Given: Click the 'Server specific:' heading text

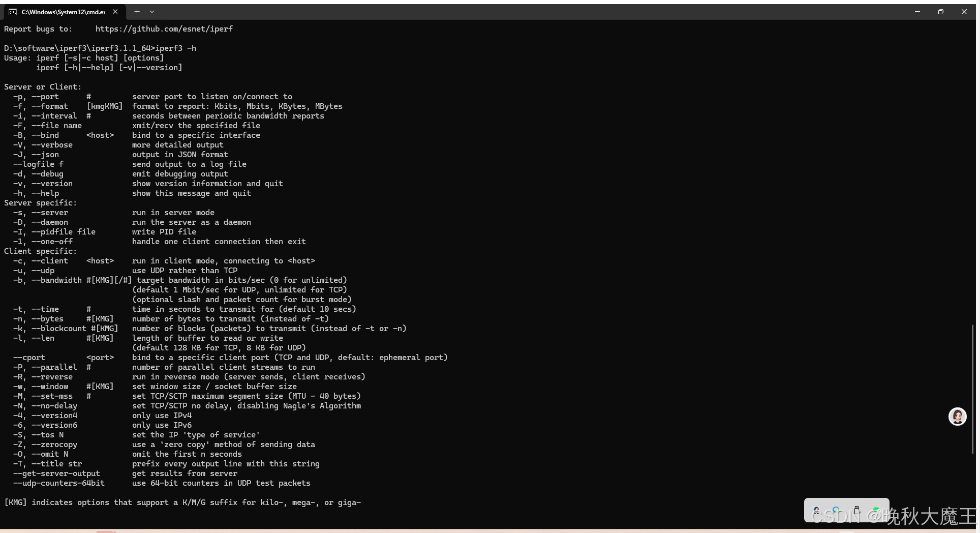Looking at the screenshot, I should tap(41, 203).
